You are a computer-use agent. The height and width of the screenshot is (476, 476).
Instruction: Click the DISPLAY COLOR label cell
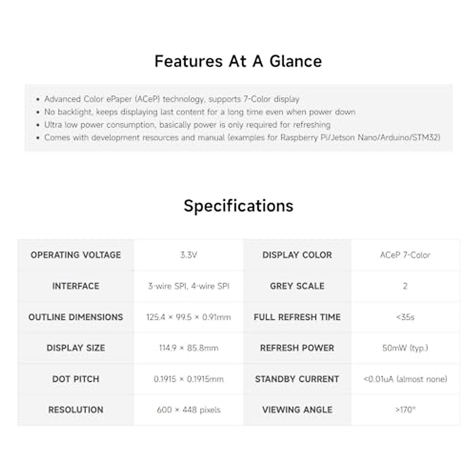(x=297, y=255)
